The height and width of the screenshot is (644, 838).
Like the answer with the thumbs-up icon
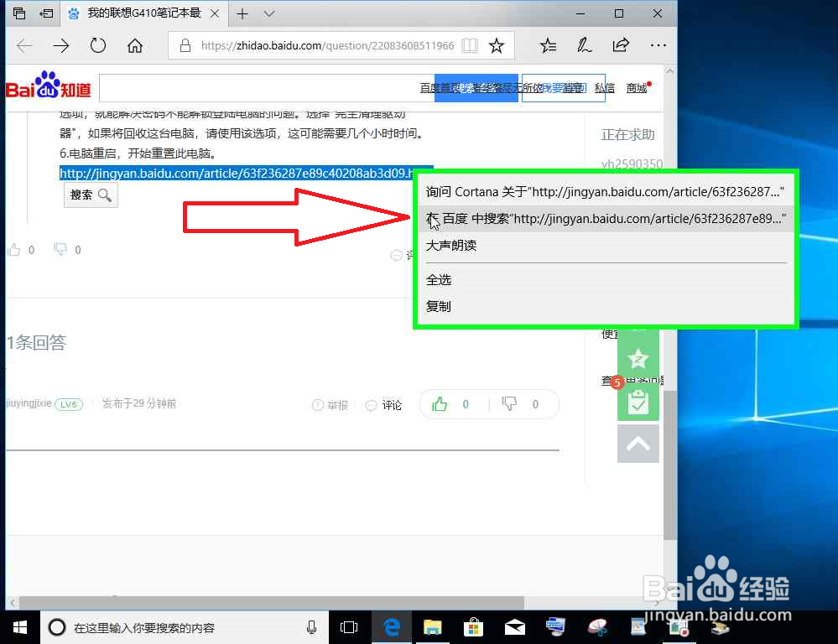click(440, 404)
